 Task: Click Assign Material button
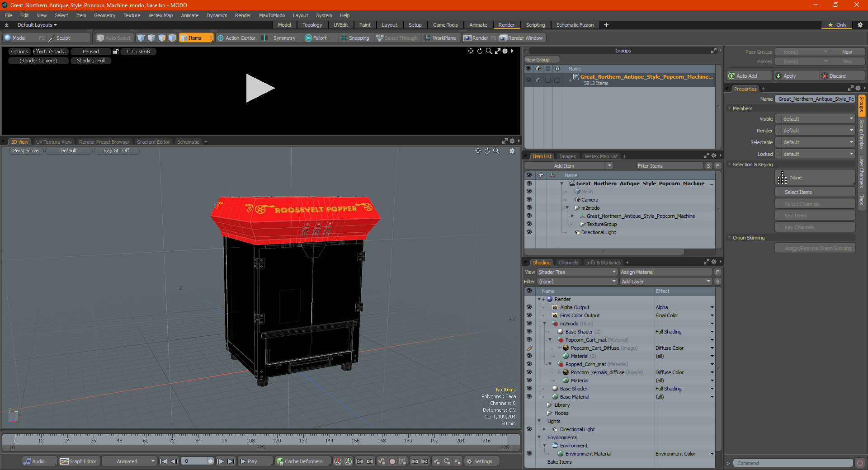tap(665, 272)
